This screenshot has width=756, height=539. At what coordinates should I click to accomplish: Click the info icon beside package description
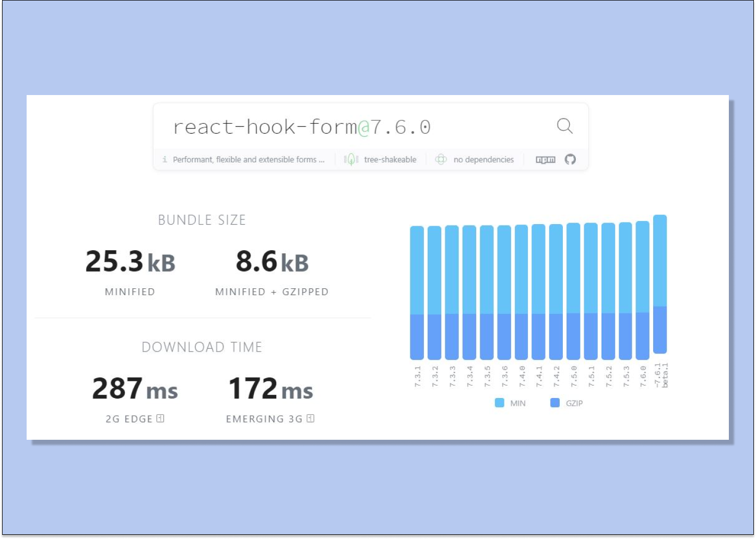pos(165,159)
